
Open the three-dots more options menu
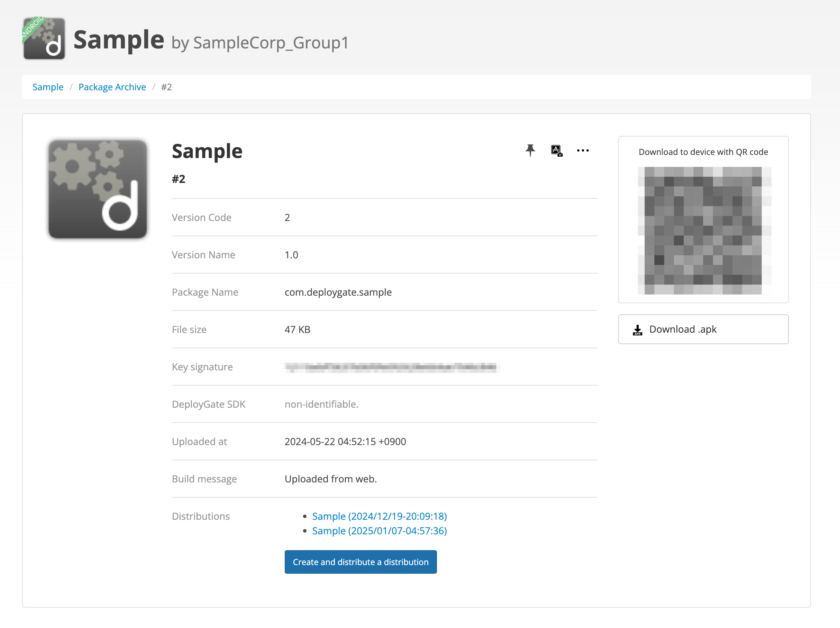coord(583,151)
